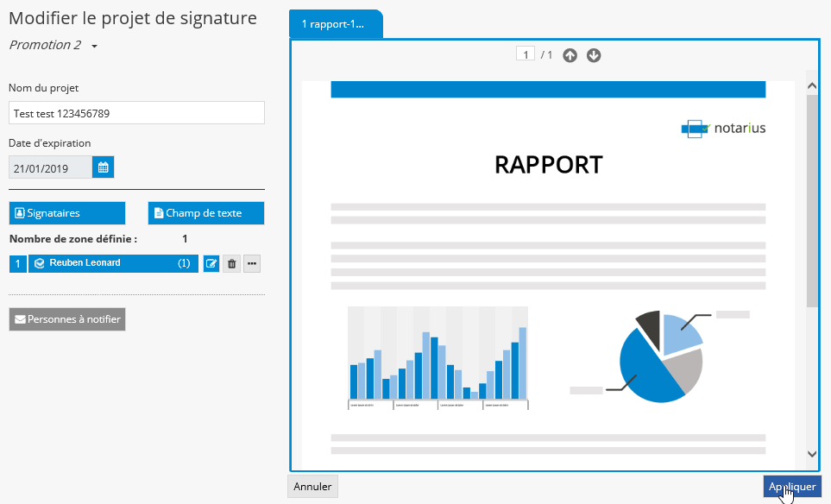The width and height of the screenshot is (831, 504).
Task: Click the Signataires button
Action: point(67,213)
